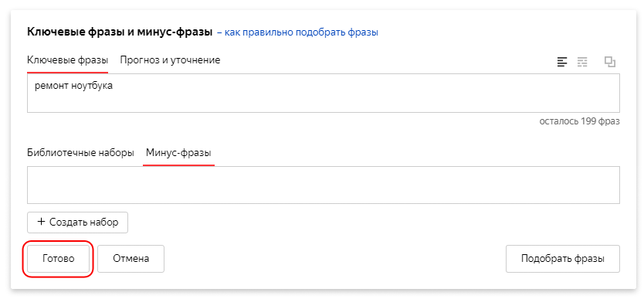The height and width of the screenshot is (299, 644).
Task: Open the Библиотечные наборы tab
Action: coord(80,153)
